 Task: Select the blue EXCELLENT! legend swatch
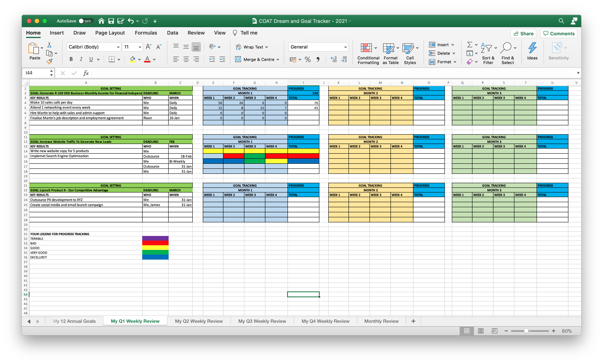click(x=155, y=257)
